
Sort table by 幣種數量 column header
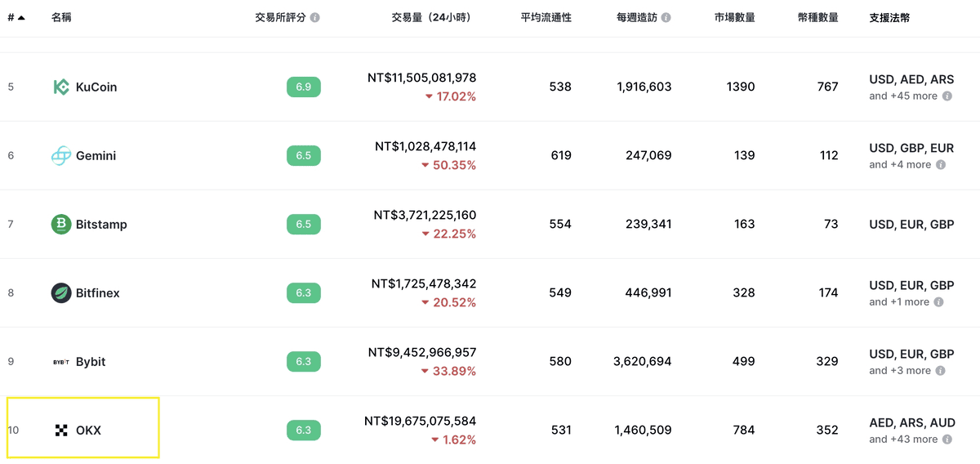(x=818, y=17)
